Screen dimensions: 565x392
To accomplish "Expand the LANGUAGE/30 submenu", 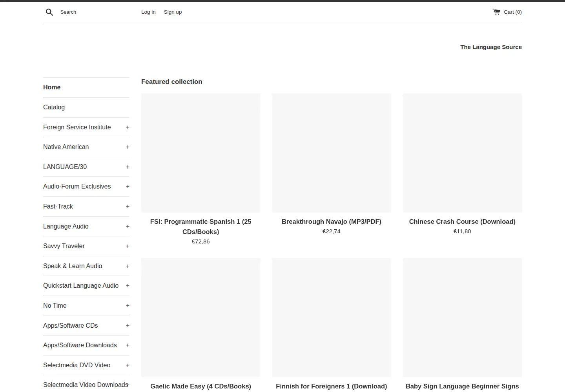I will [x=128, y=167].
